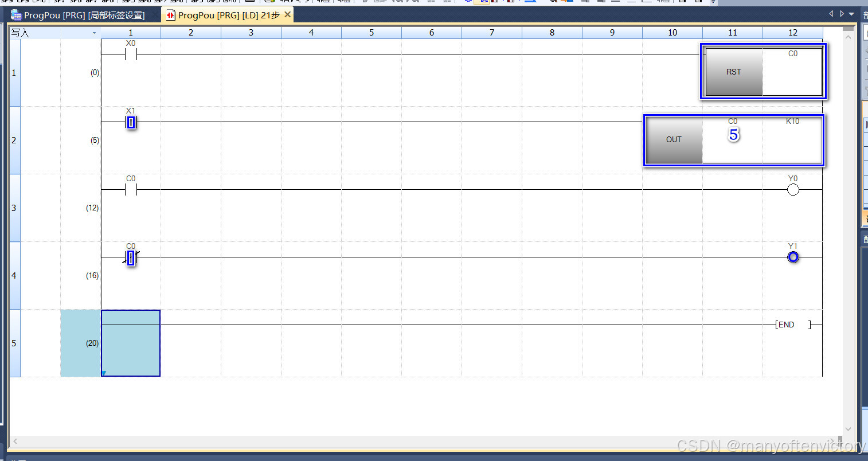Click step number (16)
Viewport: 868px width, 461px height.
click(92, 276)
